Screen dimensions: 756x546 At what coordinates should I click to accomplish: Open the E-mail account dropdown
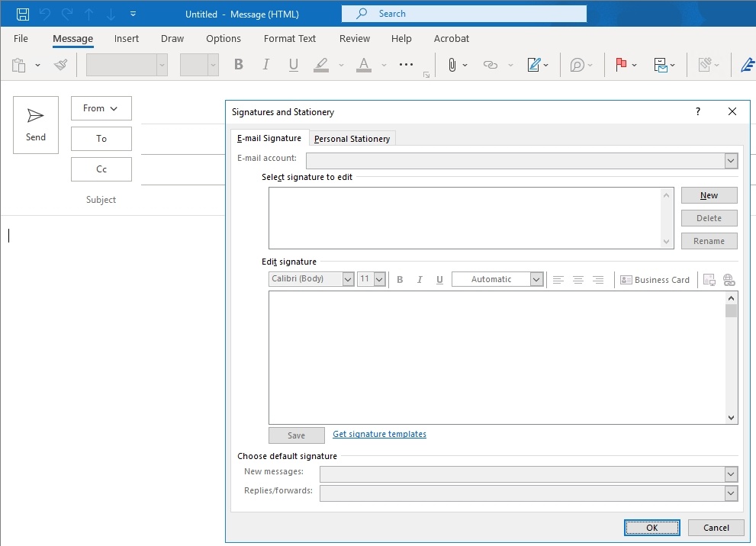[731, 161]
